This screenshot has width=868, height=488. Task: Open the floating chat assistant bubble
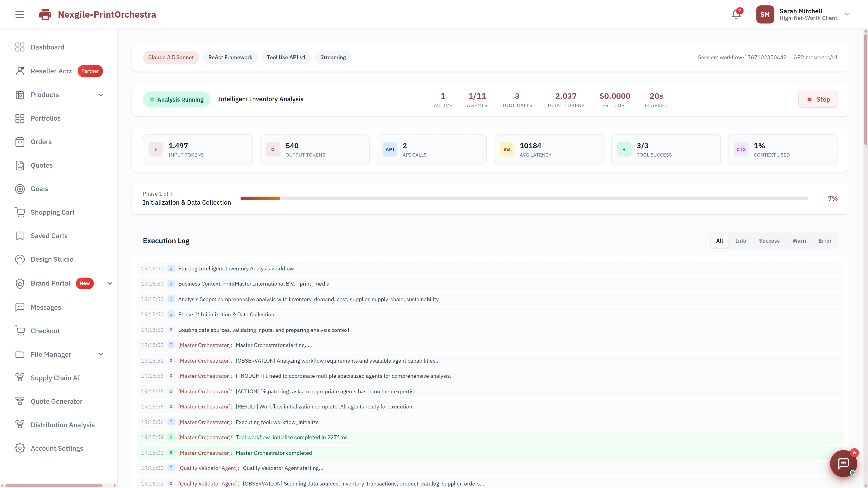[843, 463]
